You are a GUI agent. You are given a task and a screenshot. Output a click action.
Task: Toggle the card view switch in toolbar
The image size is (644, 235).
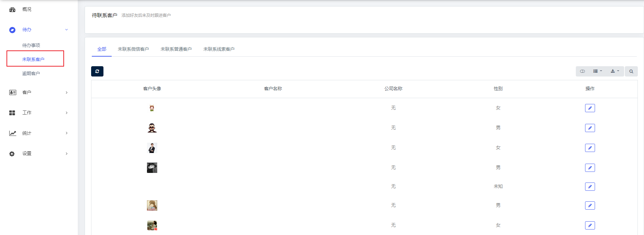point(582,71)
